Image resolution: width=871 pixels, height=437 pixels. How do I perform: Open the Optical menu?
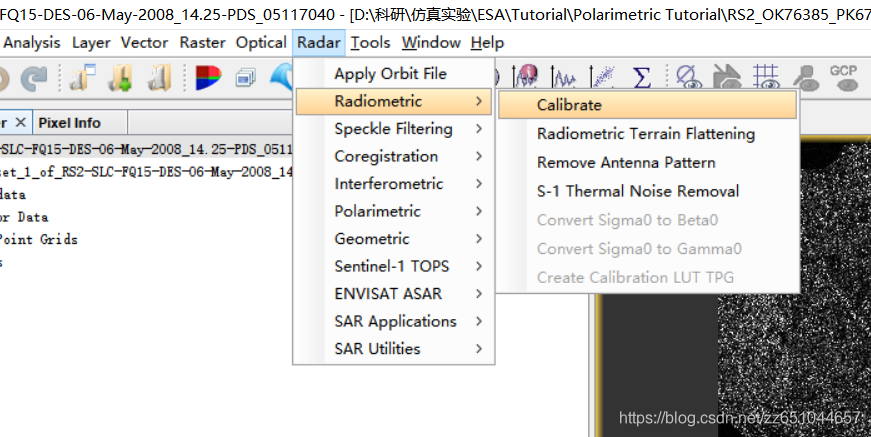[x=261, y=43]
